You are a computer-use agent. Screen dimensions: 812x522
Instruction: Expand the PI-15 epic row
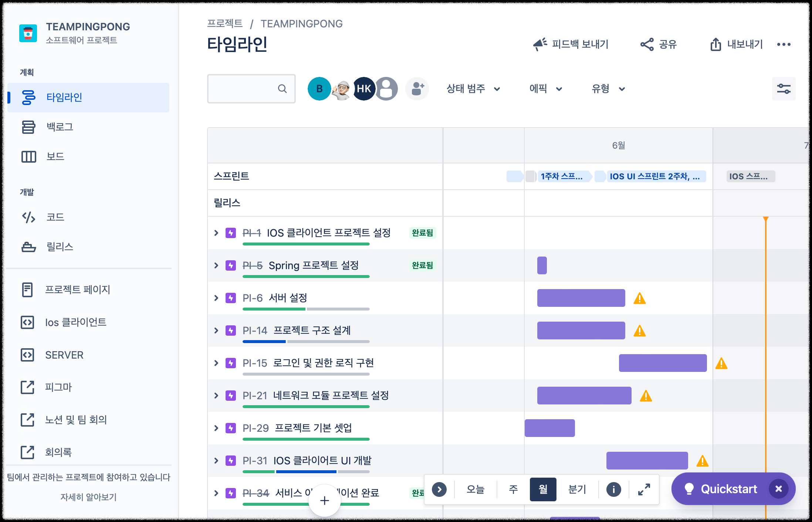point(216,363)
